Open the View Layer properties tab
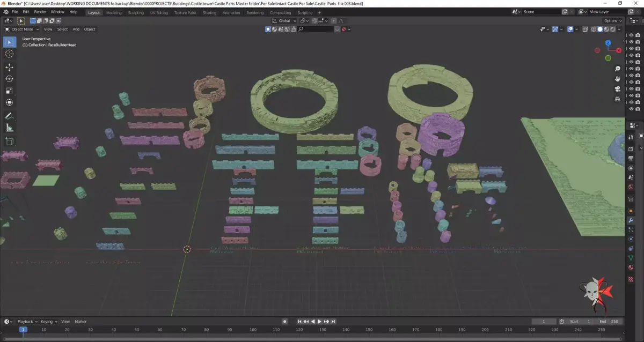The image size is (644, 342). (x=631, y=168)
